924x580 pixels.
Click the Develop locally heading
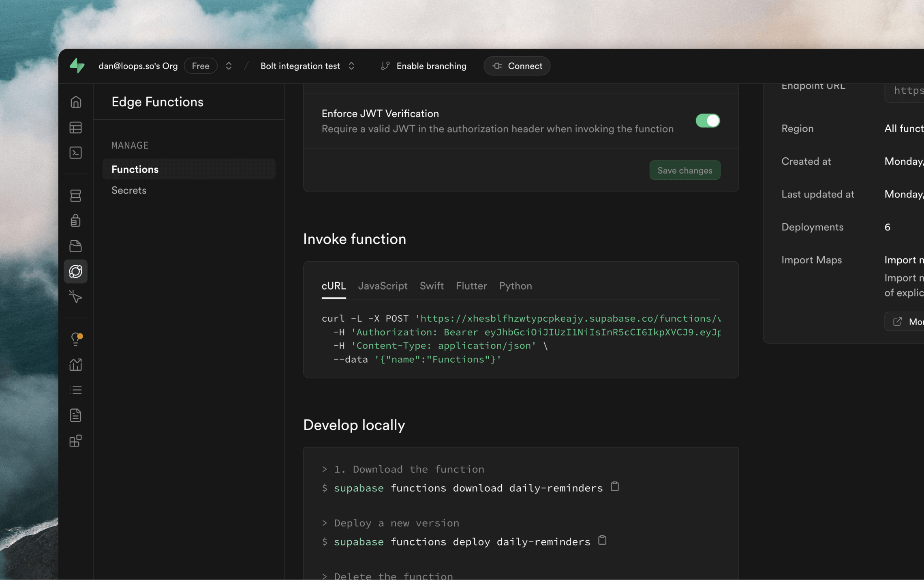354,425
